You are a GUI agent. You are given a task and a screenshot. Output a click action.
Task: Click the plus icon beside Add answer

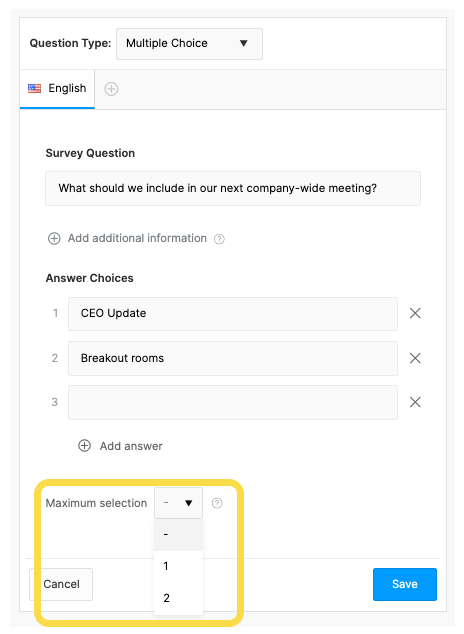84,446
